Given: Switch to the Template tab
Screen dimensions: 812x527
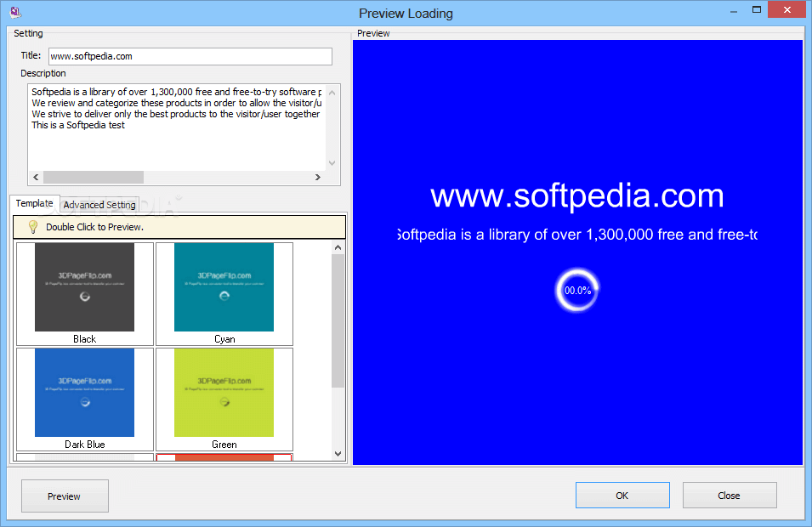Looking at the screenshot, I should (34, 203).
